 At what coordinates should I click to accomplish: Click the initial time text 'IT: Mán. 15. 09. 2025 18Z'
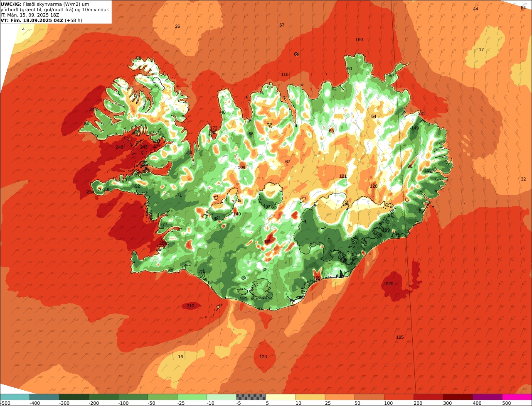pos(30,15)
